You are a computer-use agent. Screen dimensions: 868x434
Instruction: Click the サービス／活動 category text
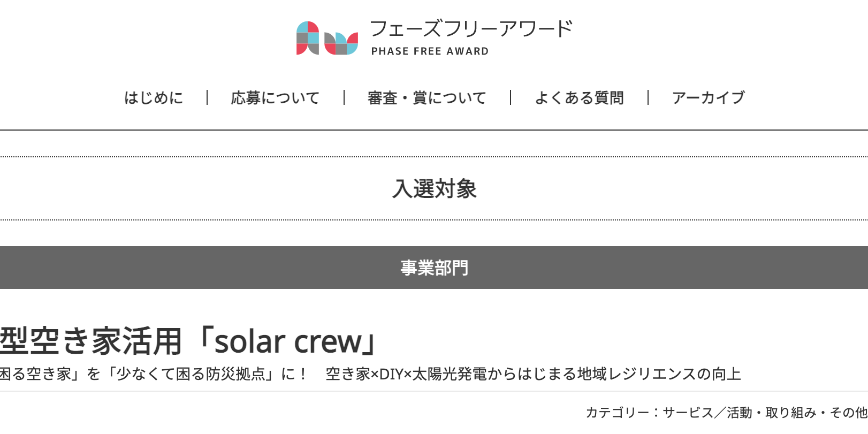[707, 413]
